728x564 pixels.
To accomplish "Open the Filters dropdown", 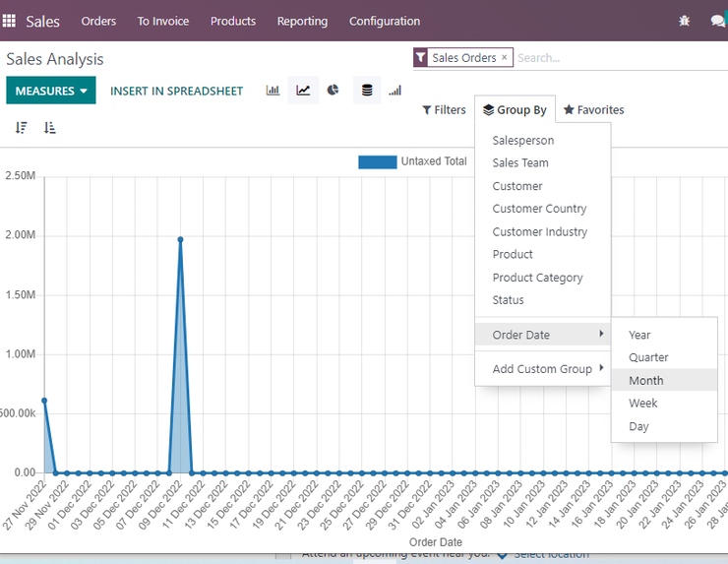I will point(444,110).
